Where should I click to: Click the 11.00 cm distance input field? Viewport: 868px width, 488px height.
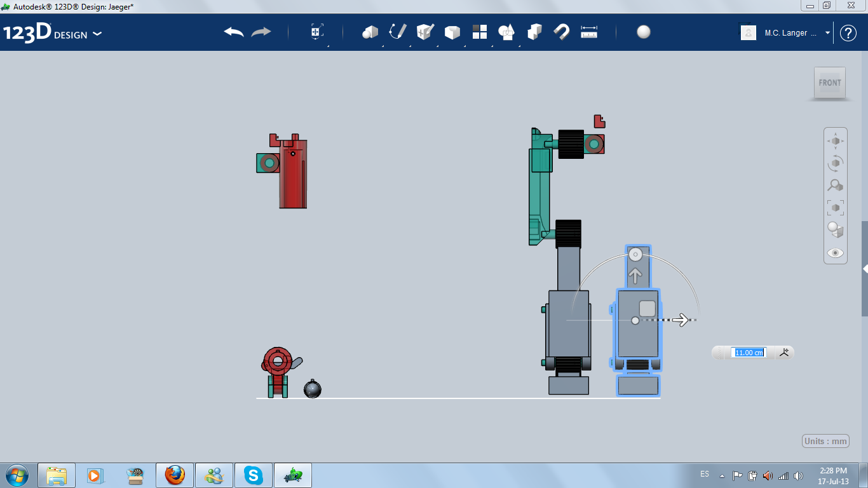(x=749, y=353)
